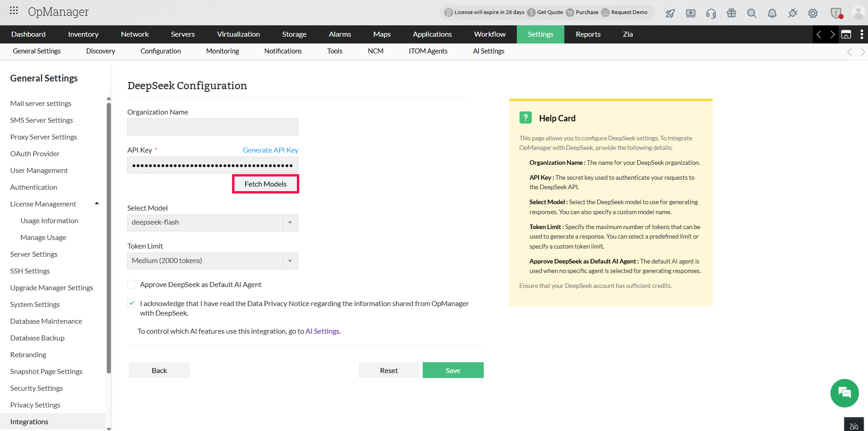Viewport: 868px width, 431px height.
Task: Click the shield alert icon
Action: (836, 13)
